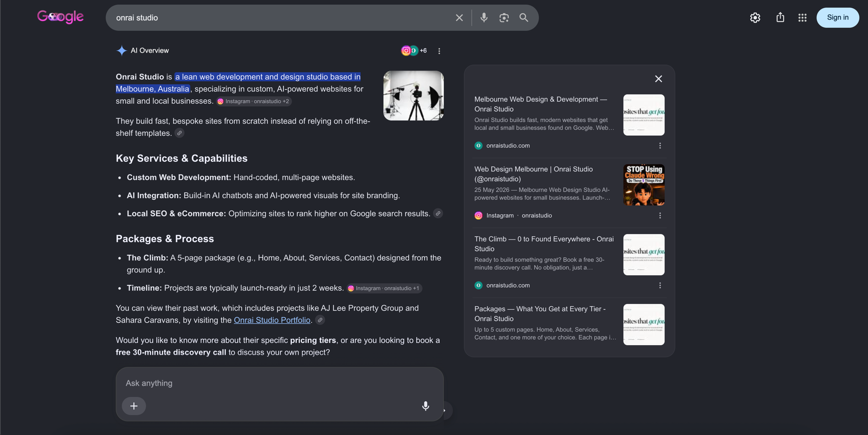The height and width of the screenshot is (435, 868).
Task: Open the studio camera photo thumbnail
Action: coord(414,95)
